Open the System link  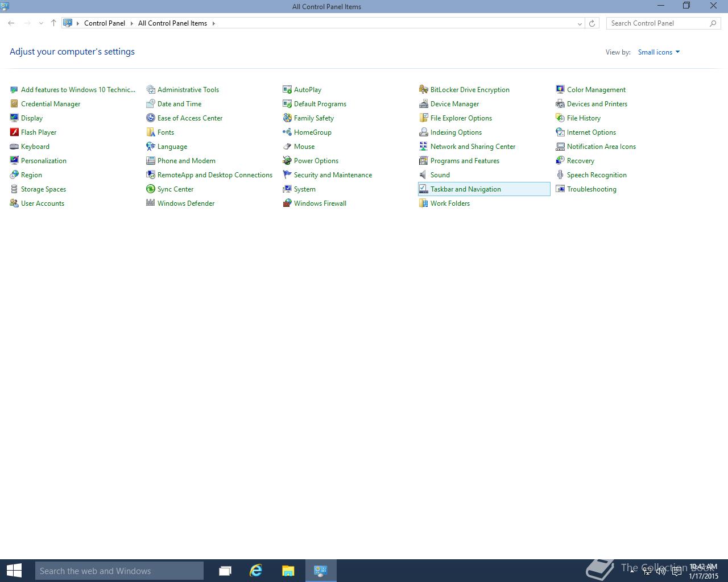[x=305, y=189]
